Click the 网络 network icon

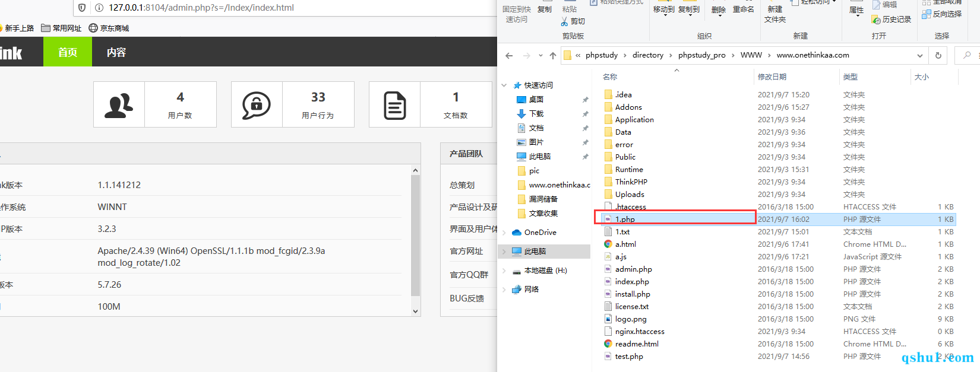click(517, 290)
